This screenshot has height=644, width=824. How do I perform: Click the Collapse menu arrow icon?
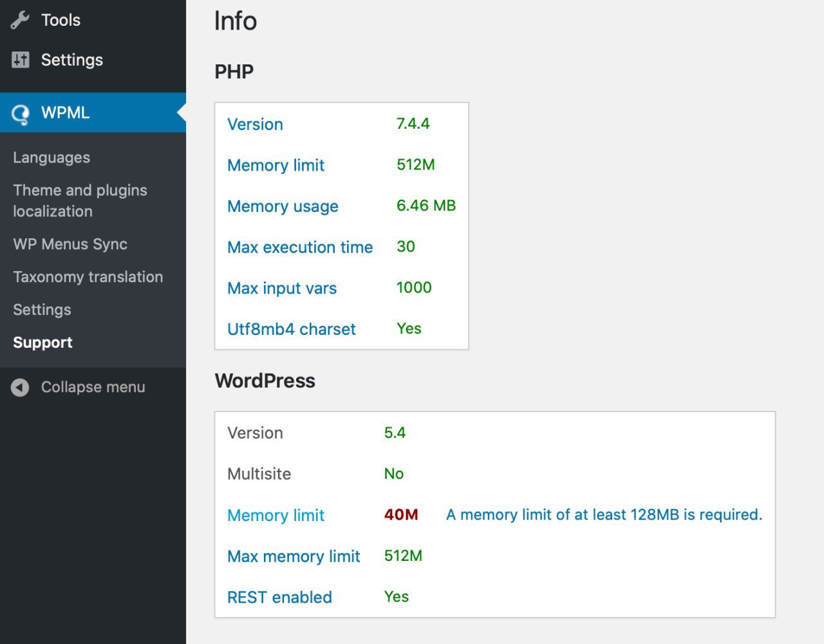click(x=20, y=387)
